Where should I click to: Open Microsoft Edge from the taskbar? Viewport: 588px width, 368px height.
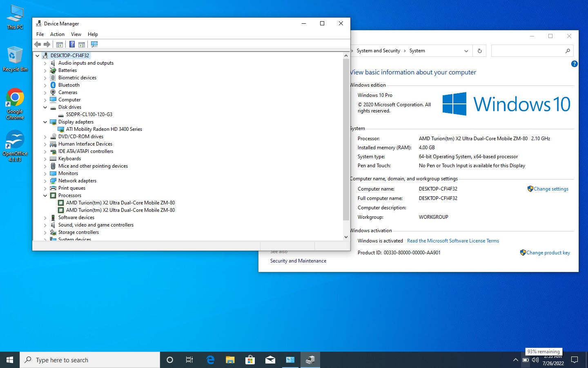coord(210,360)
